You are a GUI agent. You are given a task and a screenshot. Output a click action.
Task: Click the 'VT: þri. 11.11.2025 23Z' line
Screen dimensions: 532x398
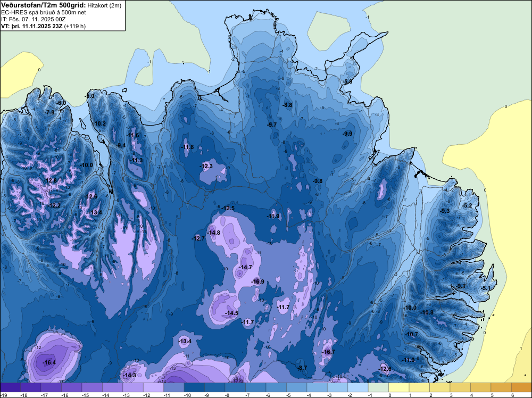[32, 26]
